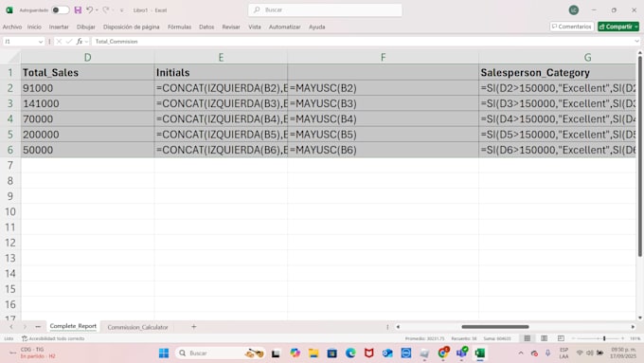Open the Customize Quick Access Toolbar dropdown
Screen dimensions: 644x363
click(121, 10)
